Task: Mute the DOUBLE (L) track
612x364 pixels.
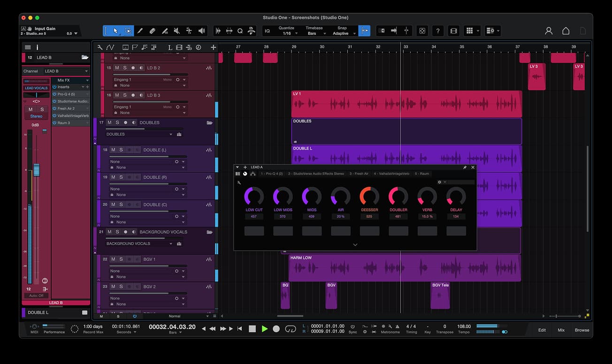Action: 113,150
